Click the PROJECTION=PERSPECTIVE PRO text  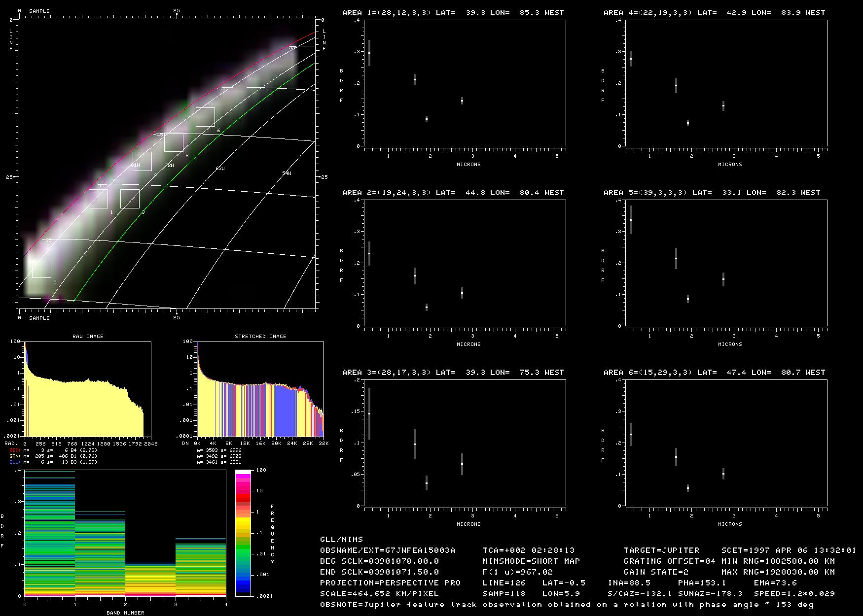tap(390, 583)
